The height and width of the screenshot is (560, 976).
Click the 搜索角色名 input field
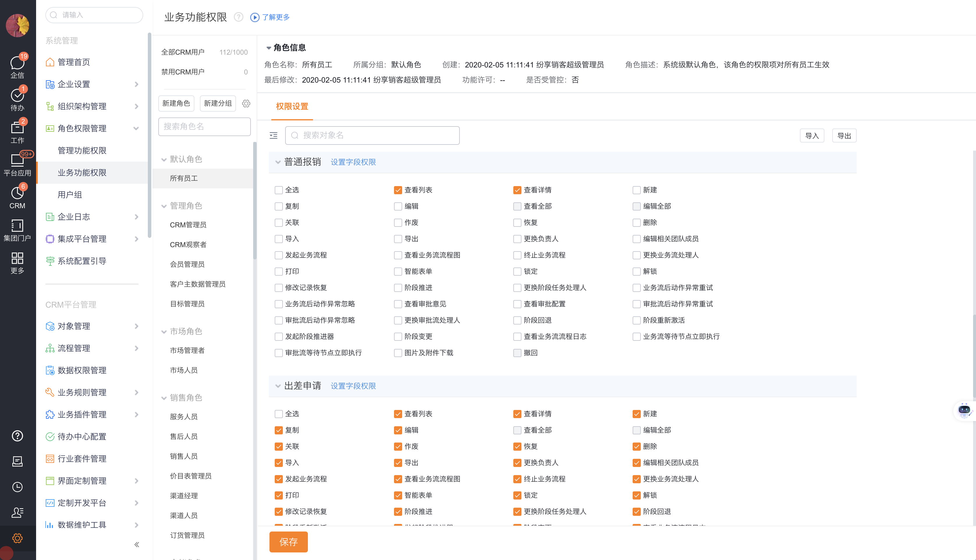(204, 126)
